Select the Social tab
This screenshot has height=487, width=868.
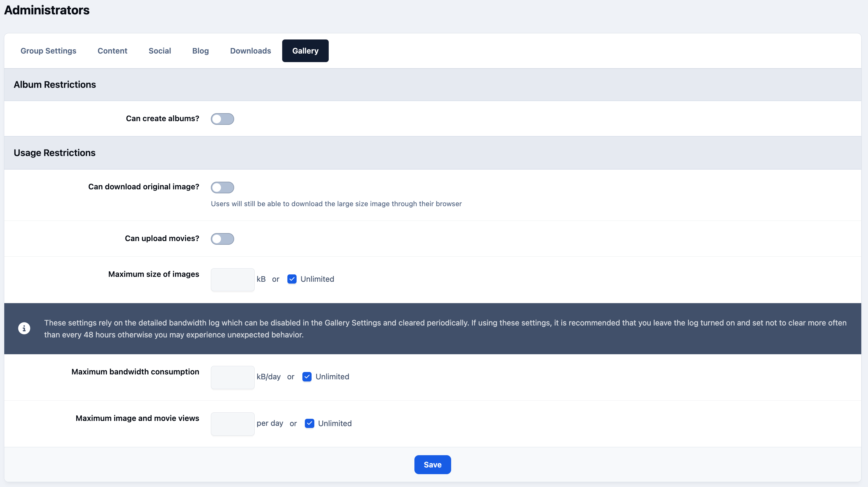tap(160, 51)
